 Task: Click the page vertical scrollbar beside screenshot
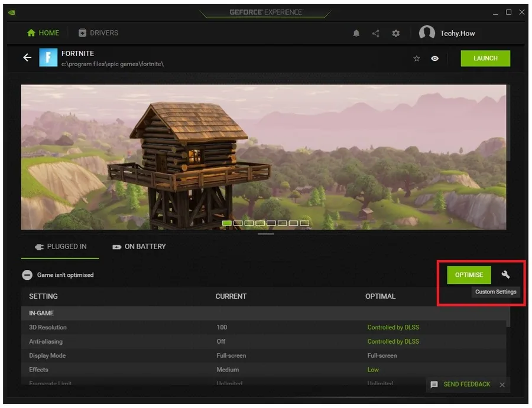508,123
